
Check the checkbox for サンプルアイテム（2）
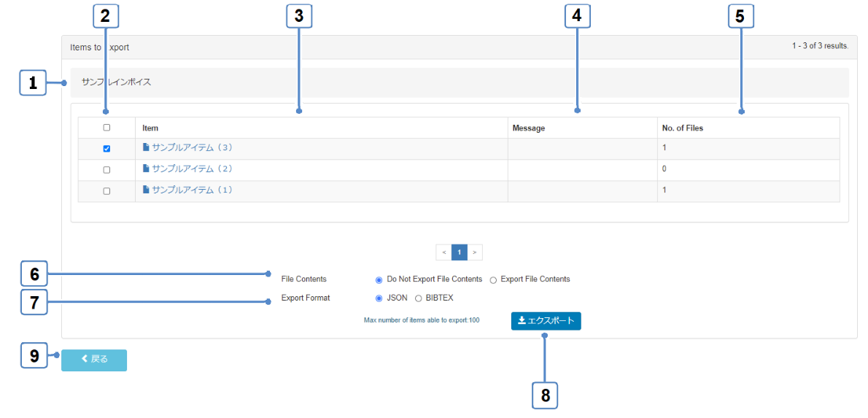tap(106, 170)
